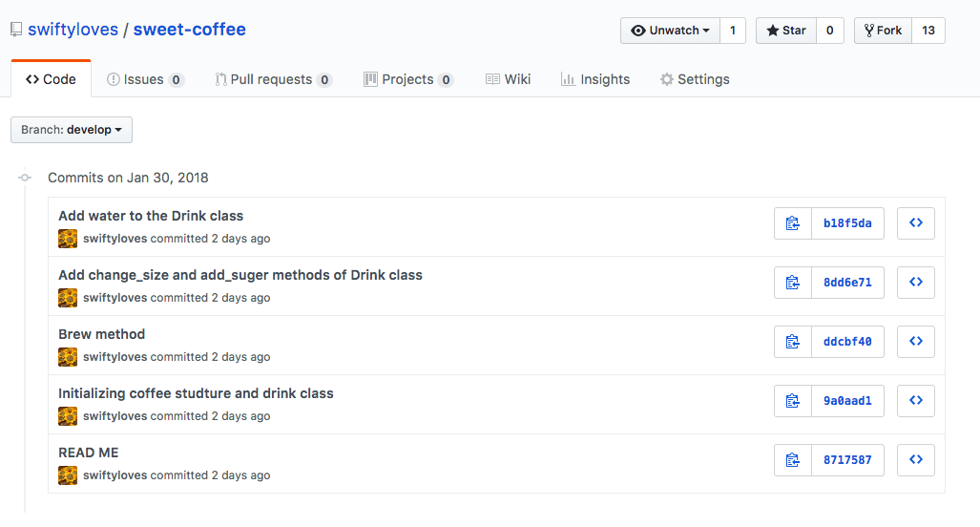Switch to the Issues tab
Screen dimensions: 980x527
coord(145,79)
